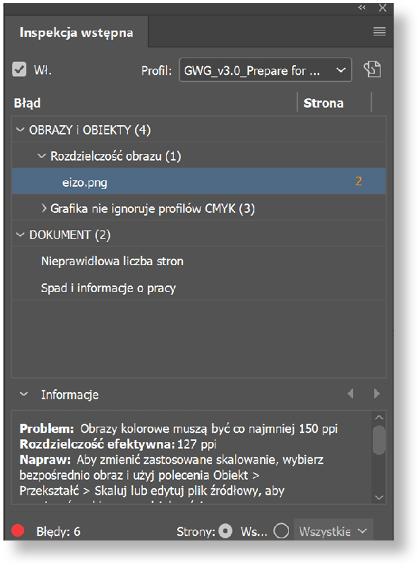Expand Grafika nie ignoruje profilów CMYK

coord(44,208)
